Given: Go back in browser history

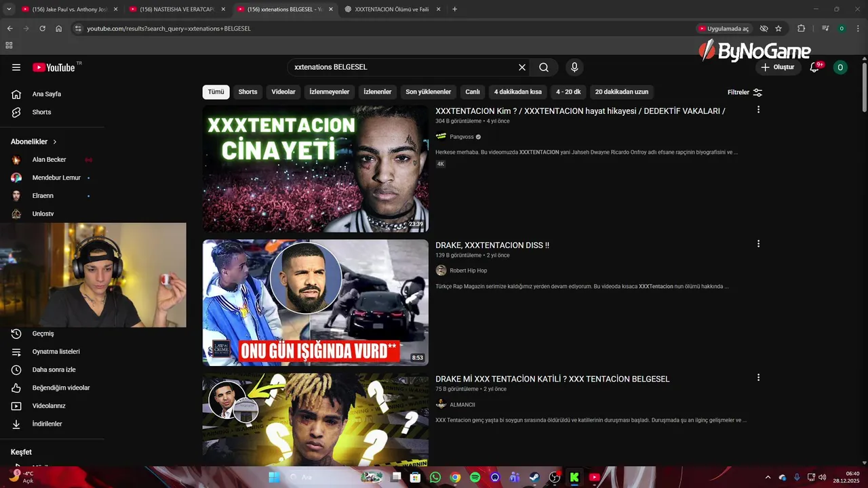Looking at the screenshot, I should click(9, 28).
